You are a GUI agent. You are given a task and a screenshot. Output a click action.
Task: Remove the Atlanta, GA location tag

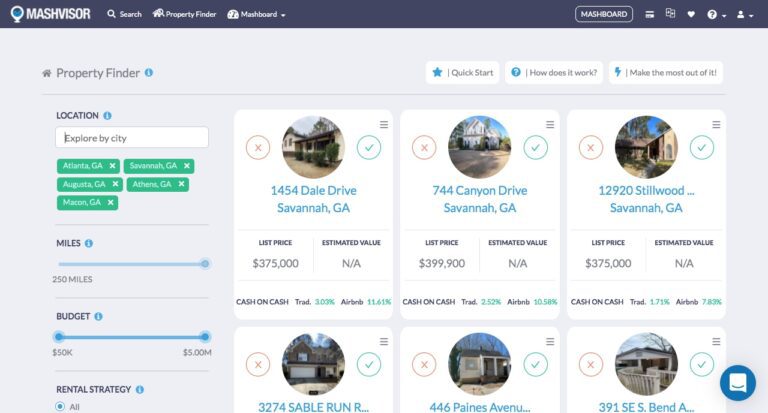click(x=113, y=166)
